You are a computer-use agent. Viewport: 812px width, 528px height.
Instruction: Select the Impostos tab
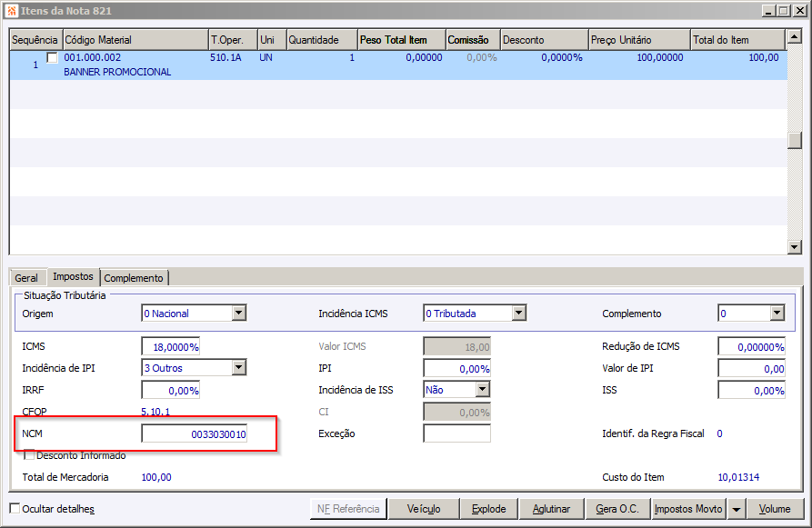(x=73, y=277)
